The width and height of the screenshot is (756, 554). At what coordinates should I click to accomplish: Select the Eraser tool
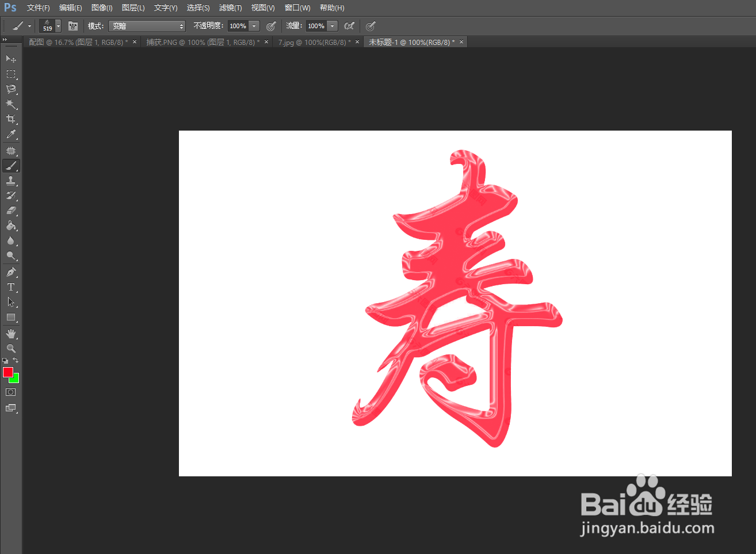pyautogui.click(x=11, y=211)
